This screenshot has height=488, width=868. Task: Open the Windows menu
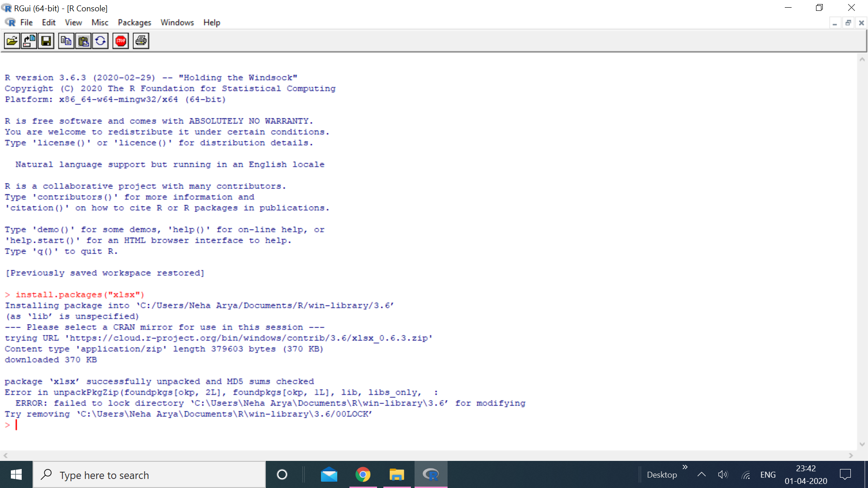(177, 23)
